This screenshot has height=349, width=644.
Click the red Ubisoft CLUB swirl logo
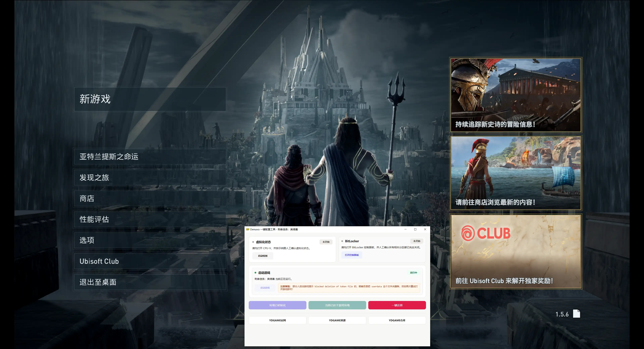point(468,233)
